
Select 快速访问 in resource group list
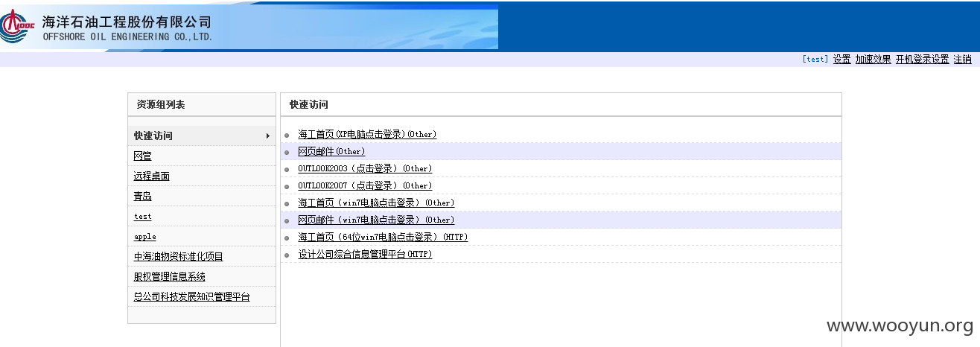(x=202, y=136)
